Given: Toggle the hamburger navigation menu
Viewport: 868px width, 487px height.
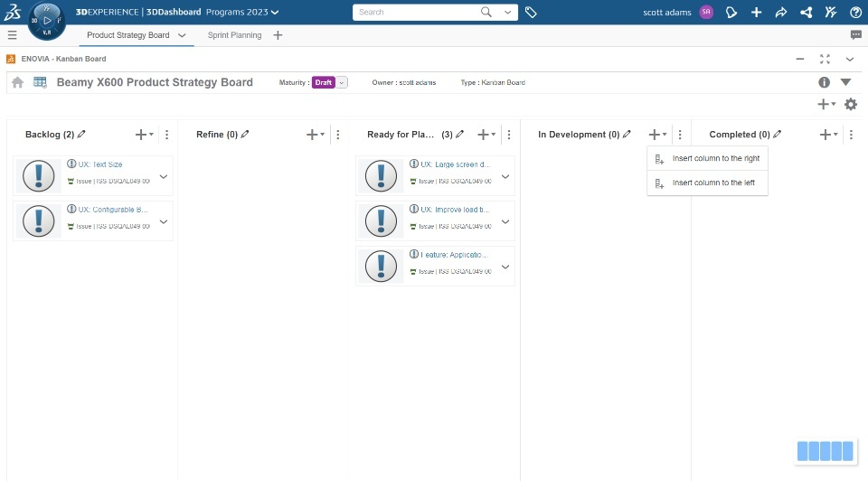Looking at the screenshot, I should point(12,35).
